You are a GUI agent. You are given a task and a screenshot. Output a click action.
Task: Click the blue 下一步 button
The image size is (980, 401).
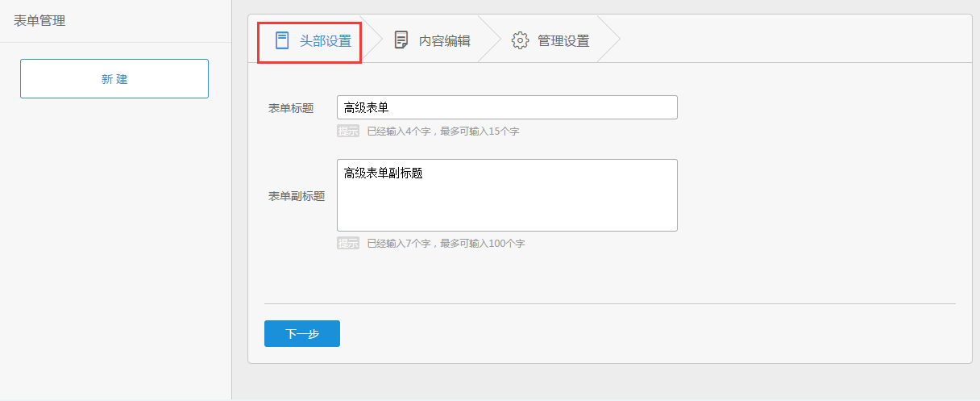tap(302, 333)
